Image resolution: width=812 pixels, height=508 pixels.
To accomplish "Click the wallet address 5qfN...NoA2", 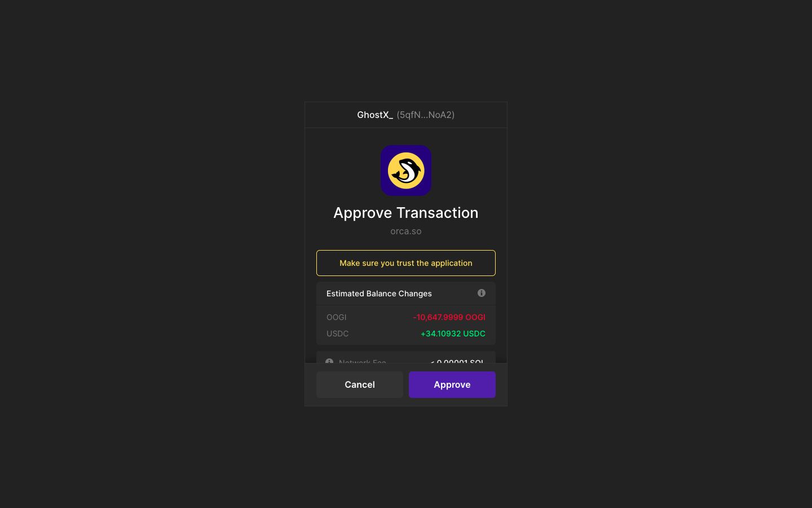I will pyautogui.click(x=426, y=115).
